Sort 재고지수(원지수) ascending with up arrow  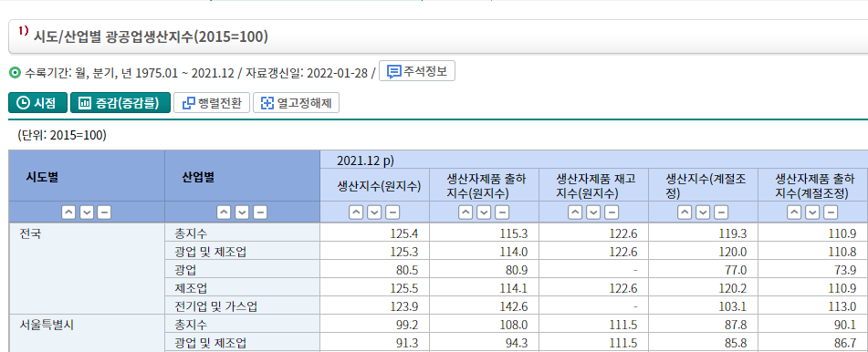[576, 212]
